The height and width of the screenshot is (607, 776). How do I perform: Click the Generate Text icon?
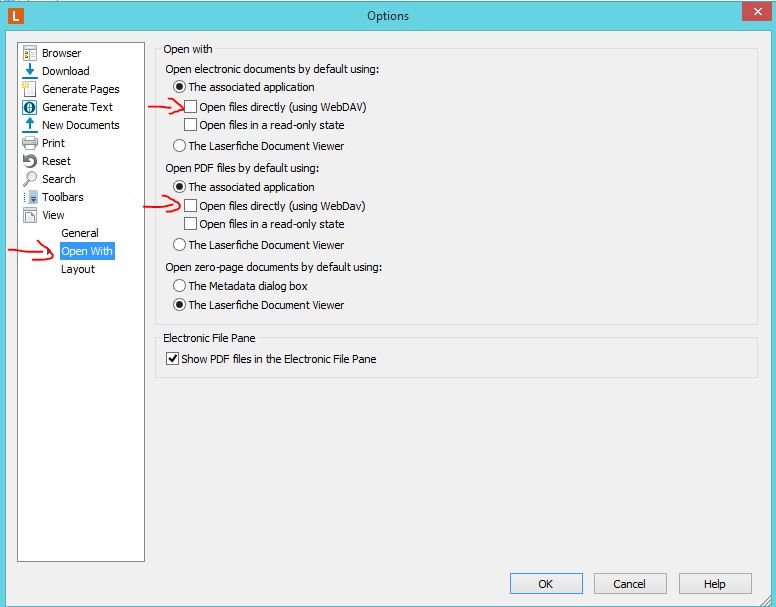click(x=30, y=107)
